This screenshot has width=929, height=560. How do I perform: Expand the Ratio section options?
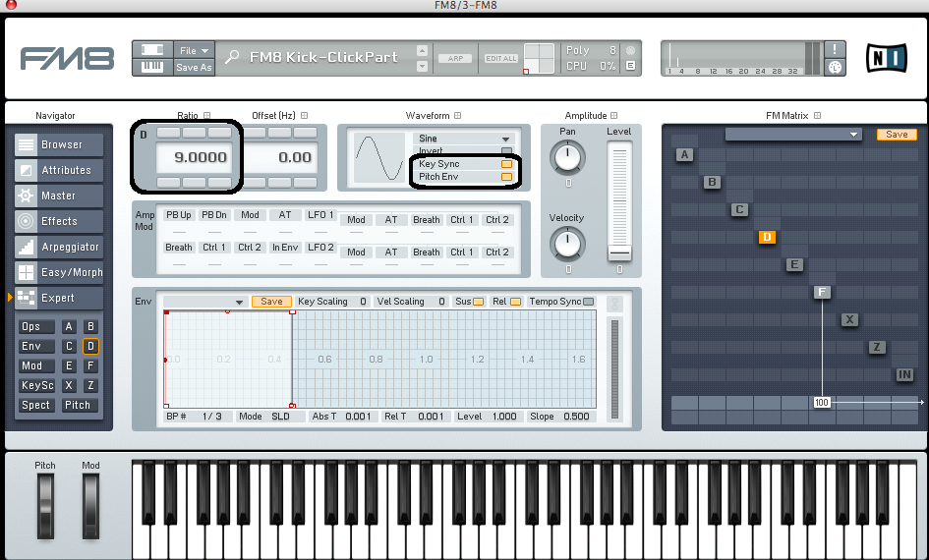[x=206, y=115]
